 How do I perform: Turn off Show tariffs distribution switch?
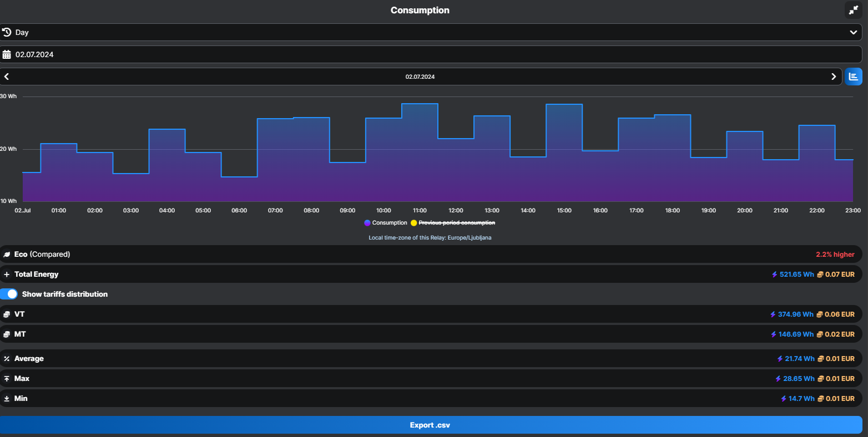pos(9,294)
